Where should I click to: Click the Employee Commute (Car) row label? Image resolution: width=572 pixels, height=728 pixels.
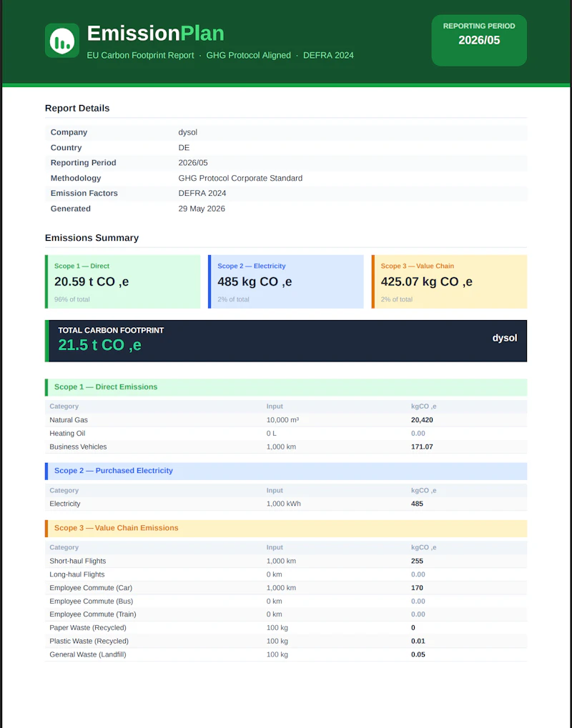tap(91, 588)
